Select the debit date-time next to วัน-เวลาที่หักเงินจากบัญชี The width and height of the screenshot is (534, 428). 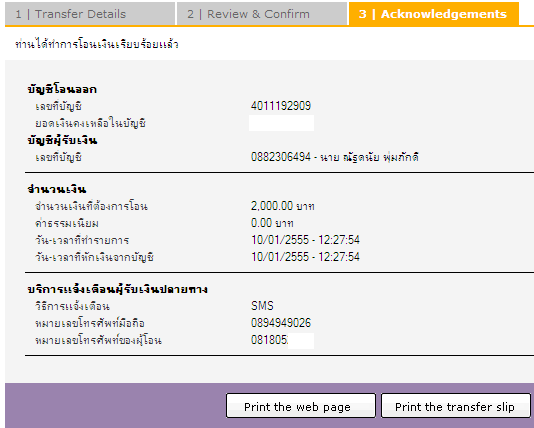click(305, 256)
